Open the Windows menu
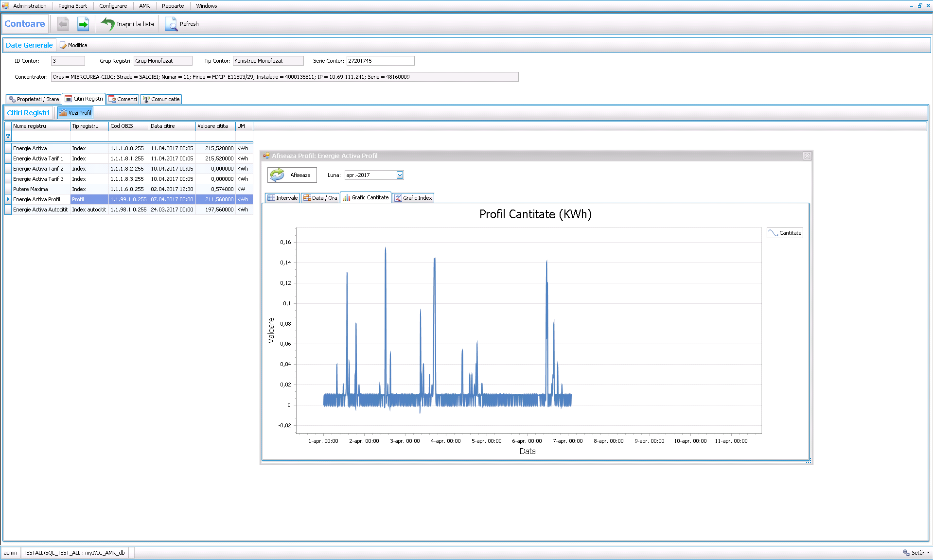 click(206, 6)
